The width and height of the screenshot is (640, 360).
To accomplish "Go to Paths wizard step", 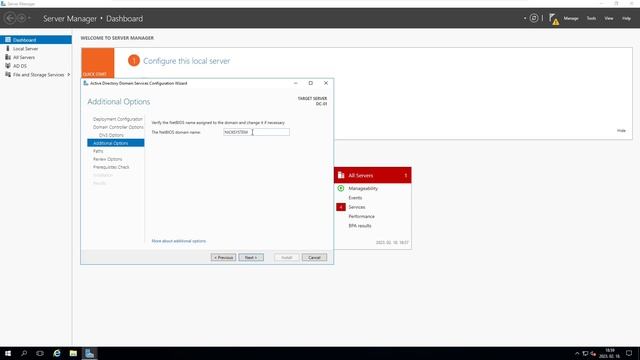I will coord(98,151).
